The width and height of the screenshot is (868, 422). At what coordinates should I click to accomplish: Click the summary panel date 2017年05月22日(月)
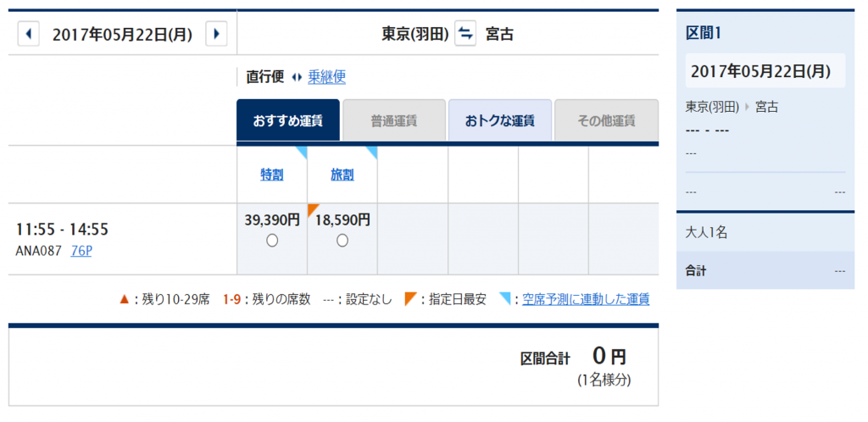[x=760, y=71]
